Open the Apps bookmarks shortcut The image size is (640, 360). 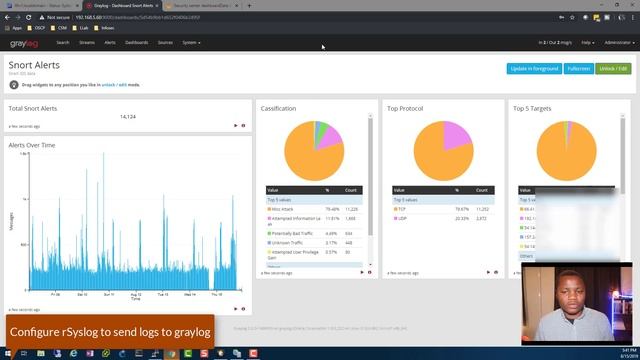(x=13, y=28)
